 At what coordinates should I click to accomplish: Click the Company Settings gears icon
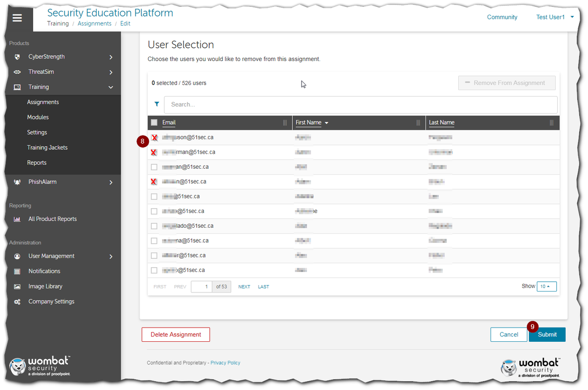[x=17, y=302]
